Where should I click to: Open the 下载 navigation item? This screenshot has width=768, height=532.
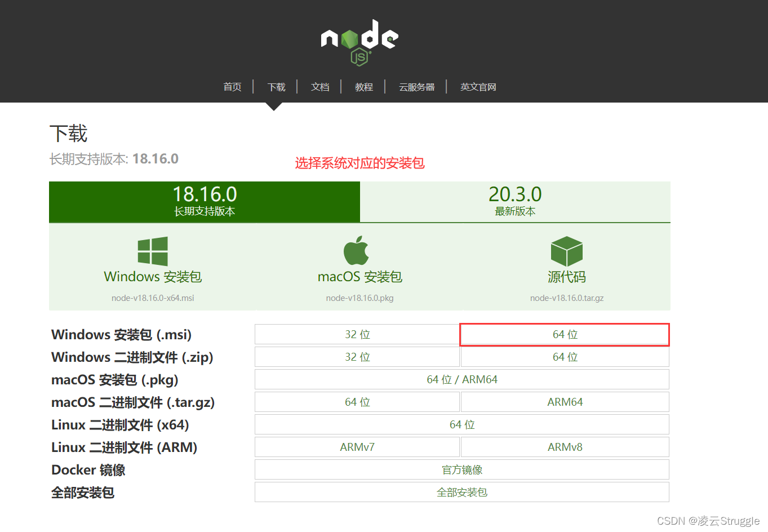point(277,87)
